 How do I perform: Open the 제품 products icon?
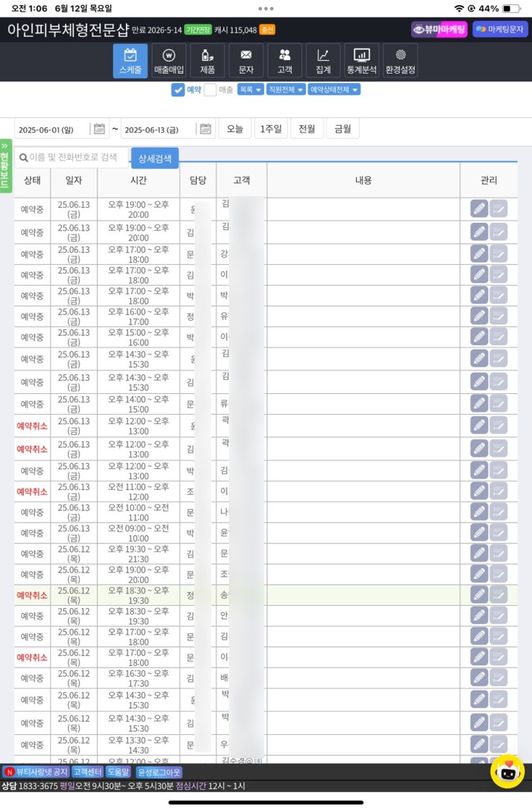point(207,60)
